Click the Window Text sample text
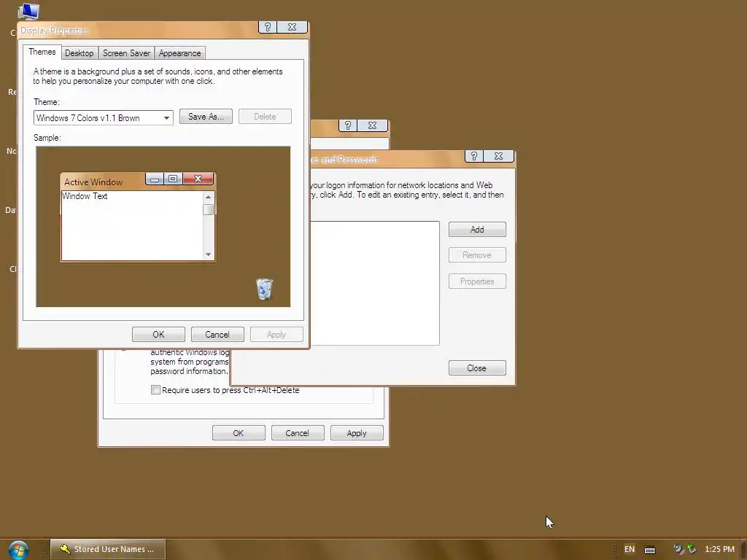Viewport: 747px width, 560px height. [x=85, y=196]
